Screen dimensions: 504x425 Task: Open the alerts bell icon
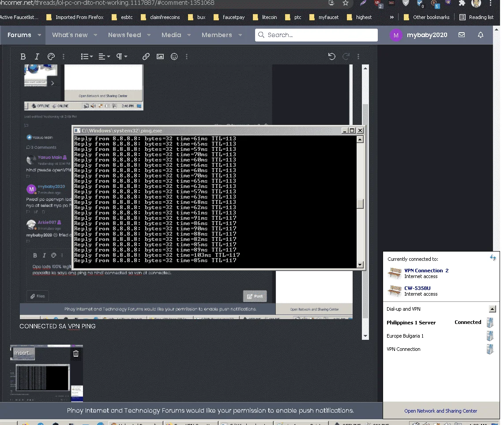pyautogui.click(x=481, y=35)
